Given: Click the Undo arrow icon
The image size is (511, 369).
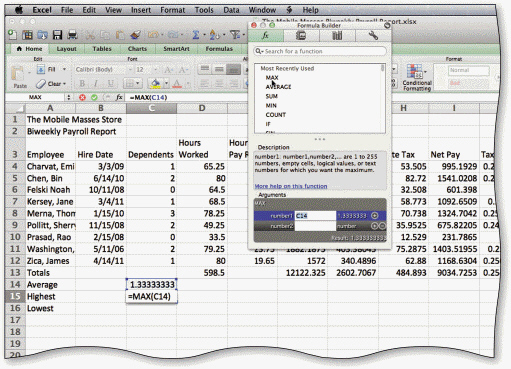Looking at the screenshot, I should point(153,35).
